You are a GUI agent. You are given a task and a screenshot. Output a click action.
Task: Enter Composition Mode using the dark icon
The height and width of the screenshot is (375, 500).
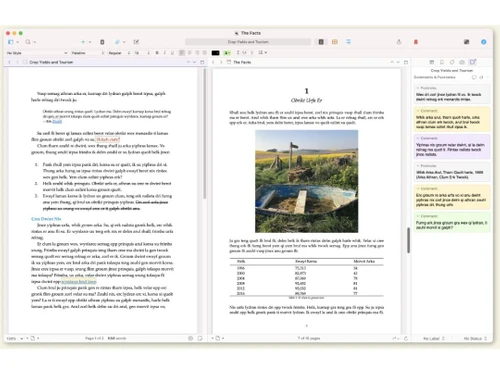pyautogui.click(x=466, y=42)
